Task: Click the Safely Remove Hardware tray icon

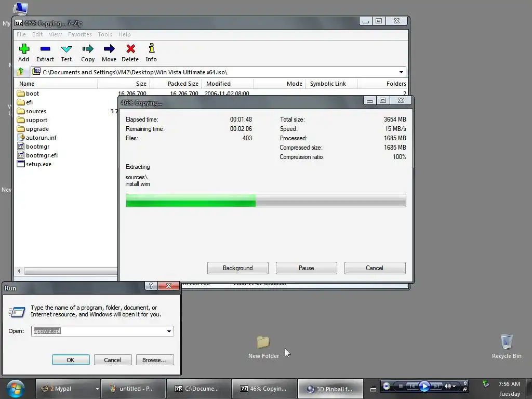Action: [486, 384]
